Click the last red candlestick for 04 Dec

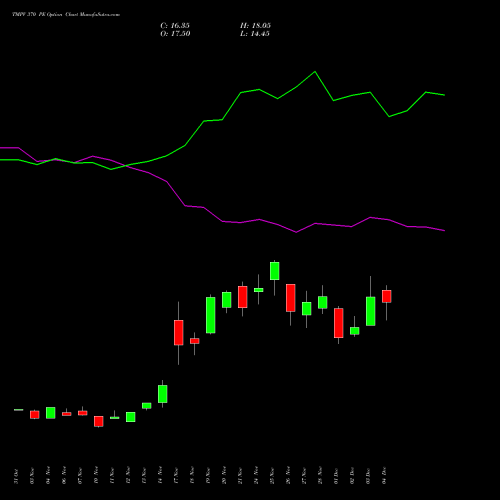pyautogui.click(x=387, y=296)
